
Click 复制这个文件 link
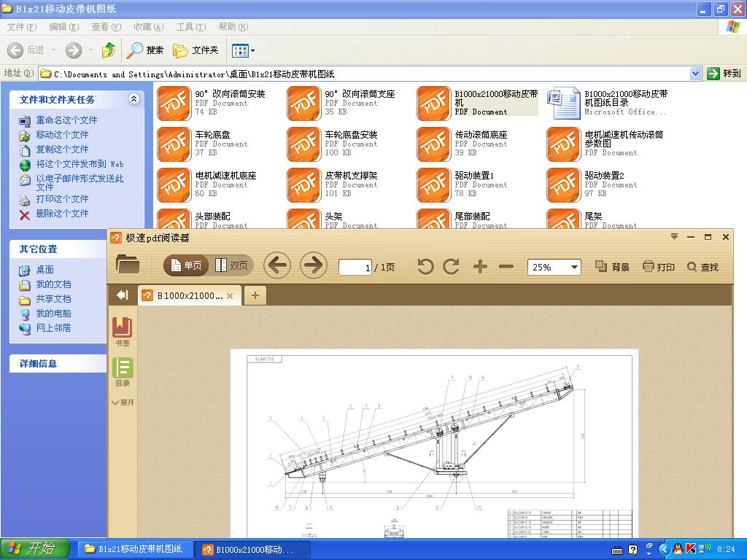62,149
